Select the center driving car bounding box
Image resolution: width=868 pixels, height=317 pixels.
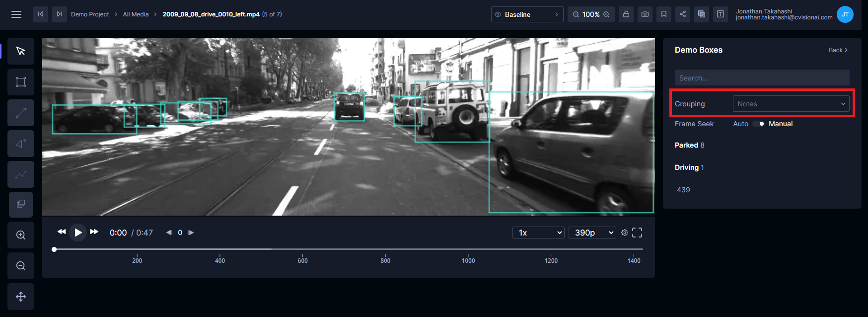click(349, 107)
